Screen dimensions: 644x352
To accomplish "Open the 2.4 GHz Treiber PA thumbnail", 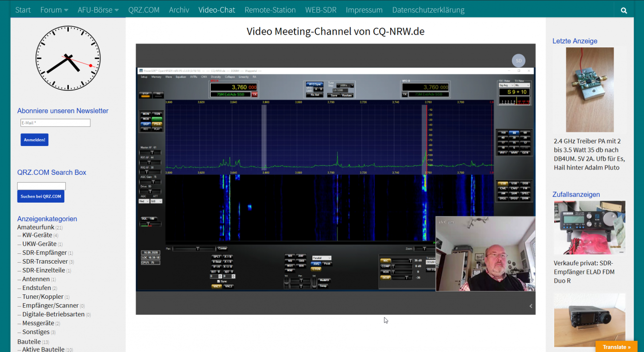I will [x=589, y=90].
